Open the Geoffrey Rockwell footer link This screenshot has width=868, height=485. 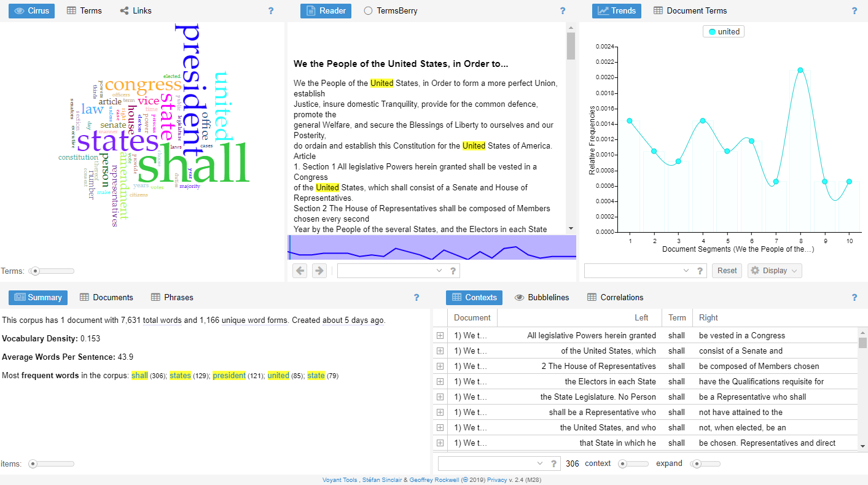(x=434, y=480)
